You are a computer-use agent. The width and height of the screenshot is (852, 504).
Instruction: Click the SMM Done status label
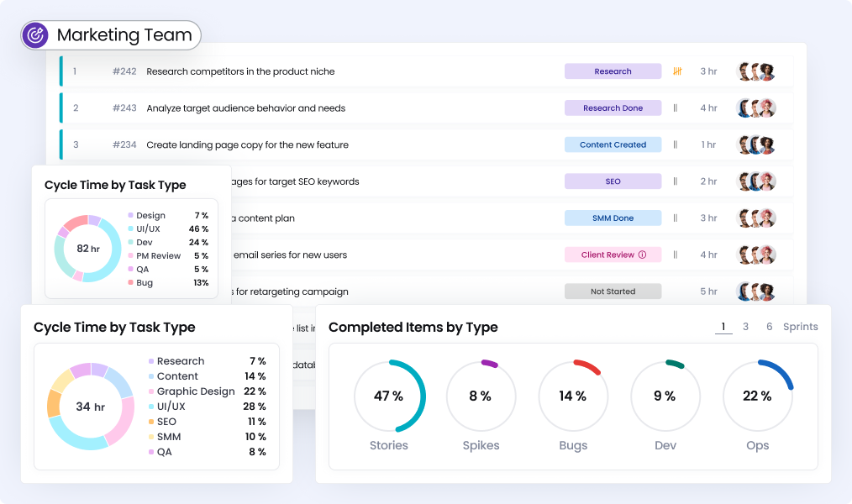coord(613,218)
